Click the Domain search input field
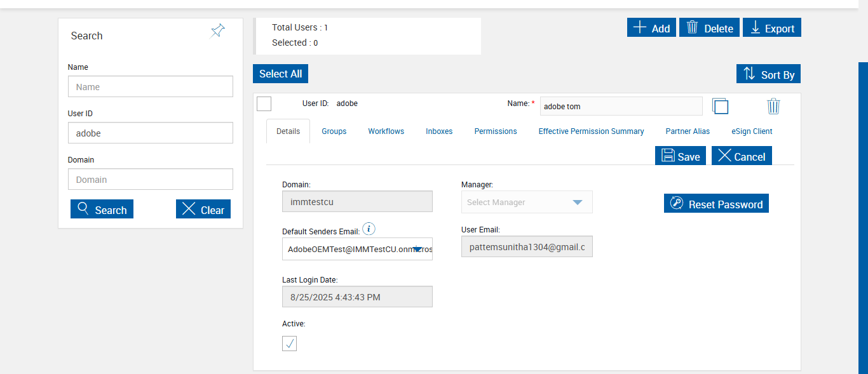Viewport: 868px width, 374px height. coord(151,179)
